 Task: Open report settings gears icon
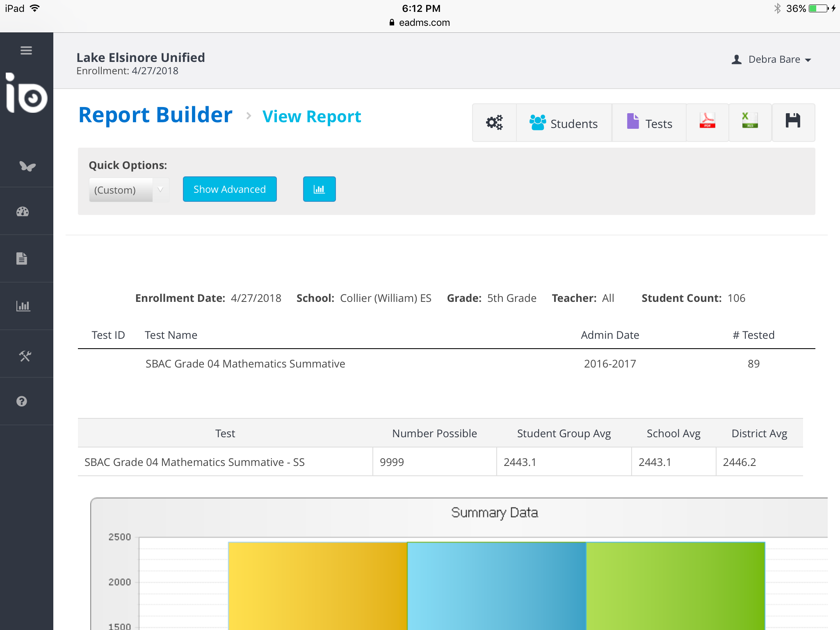[x=494, y=123]
